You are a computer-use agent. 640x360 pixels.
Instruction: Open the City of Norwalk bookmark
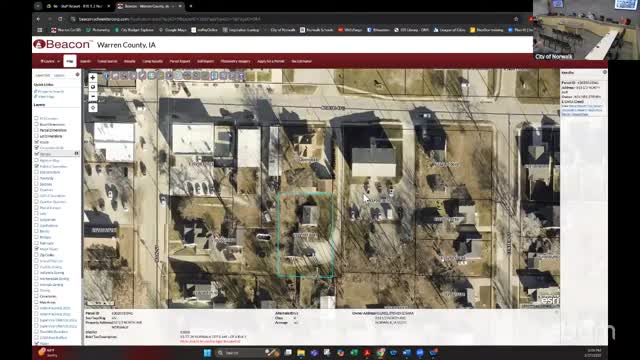pos(280,30)
